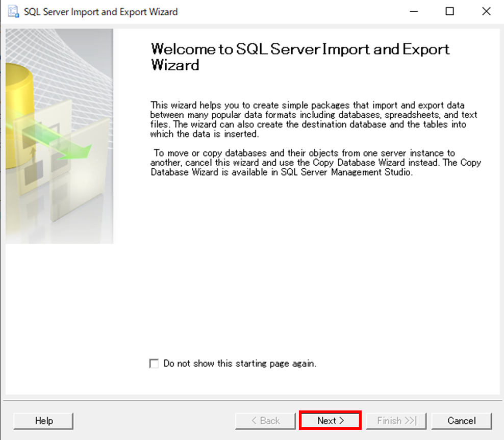This screenshot has width=504, height=440.
Task: Maximize the wizard window
Action: tap(450, 12)
